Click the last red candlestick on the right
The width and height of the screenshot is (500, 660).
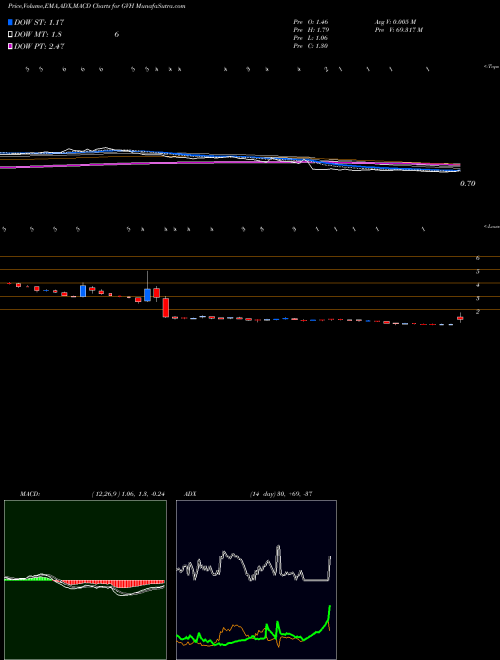point(460,318)
